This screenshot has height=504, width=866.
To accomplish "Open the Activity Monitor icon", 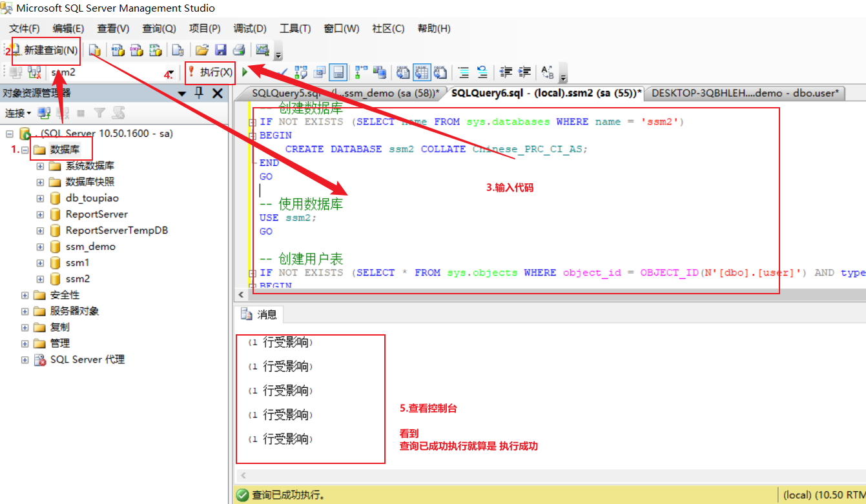I will coord(262,50).
